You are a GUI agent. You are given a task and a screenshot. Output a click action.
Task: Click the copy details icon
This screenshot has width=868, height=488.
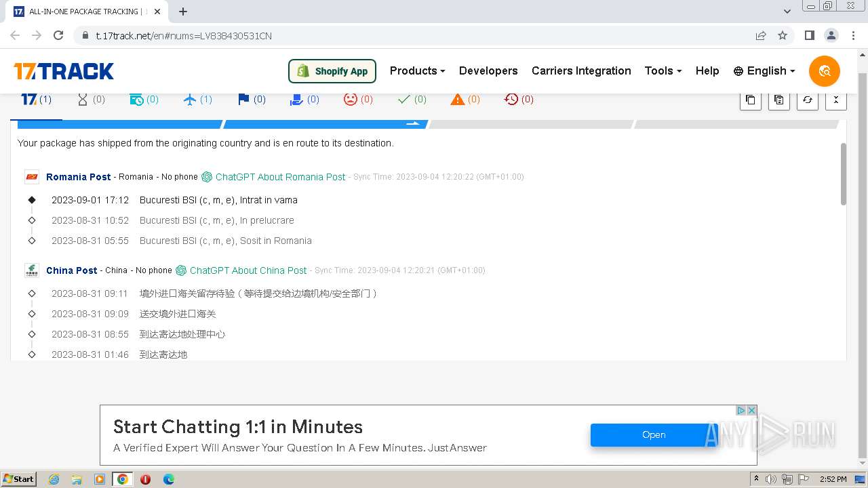click(x=778, y=100)
